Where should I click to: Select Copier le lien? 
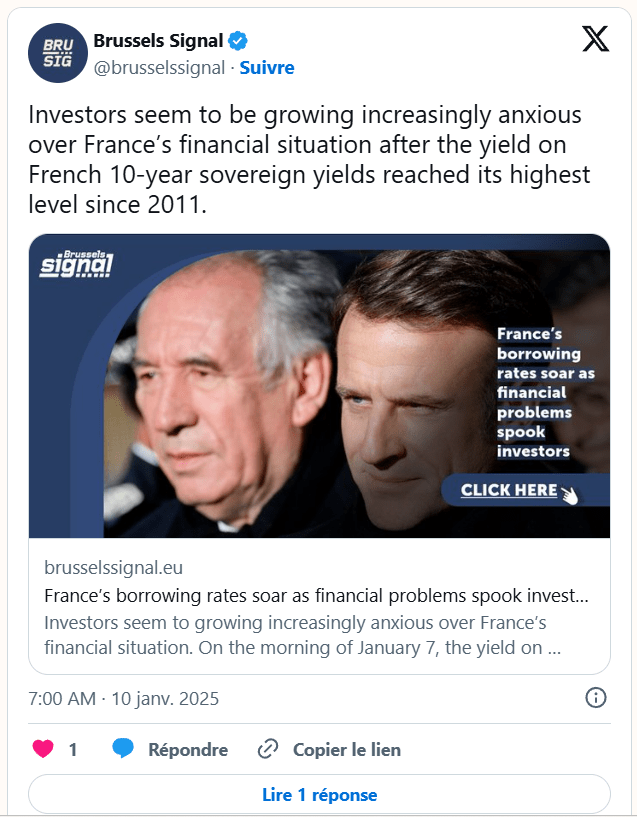pyautogui.click(x=346, y=749)
